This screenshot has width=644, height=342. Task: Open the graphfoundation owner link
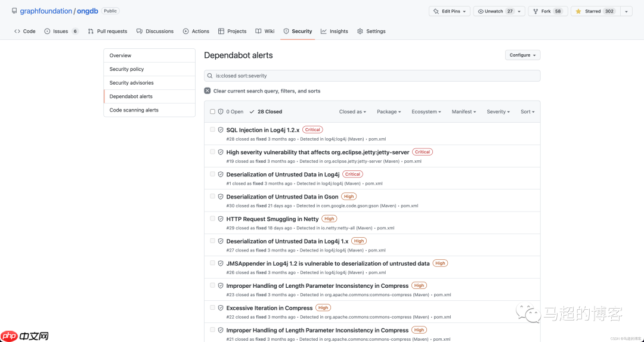[x=46, y=11]
